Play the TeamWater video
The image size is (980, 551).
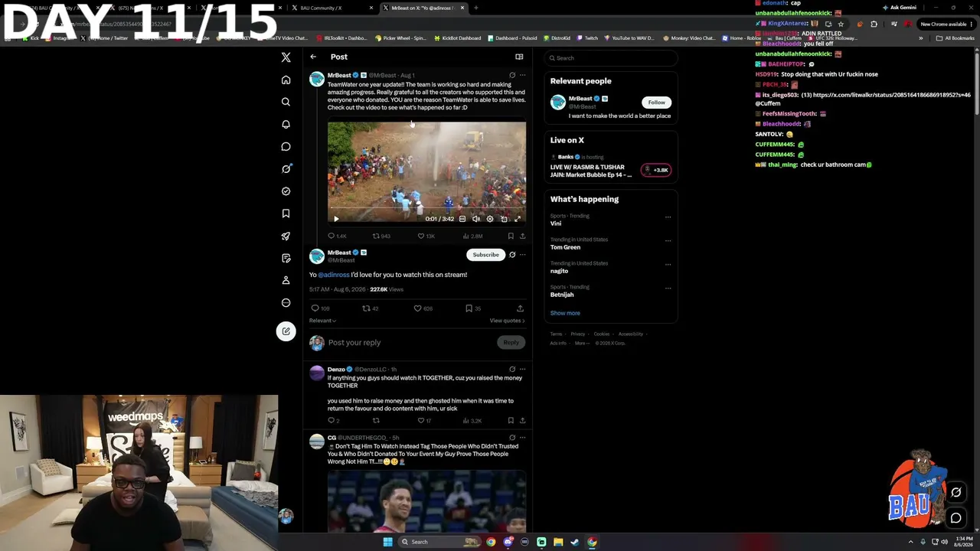point(336,219)
